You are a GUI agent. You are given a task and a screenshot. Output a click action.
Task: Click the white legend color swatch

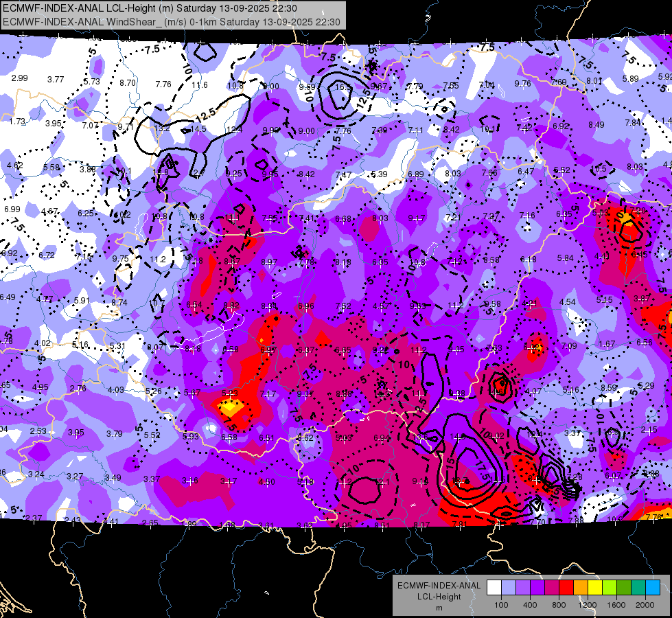point(494,588)
